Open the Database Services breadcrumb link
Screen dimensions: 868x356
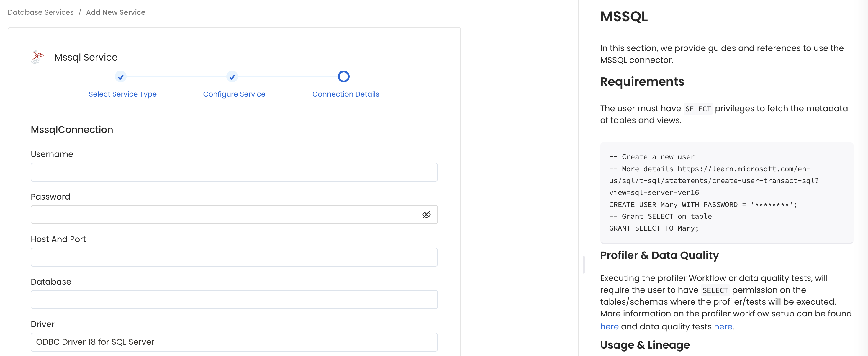click(x=40, y=12)
